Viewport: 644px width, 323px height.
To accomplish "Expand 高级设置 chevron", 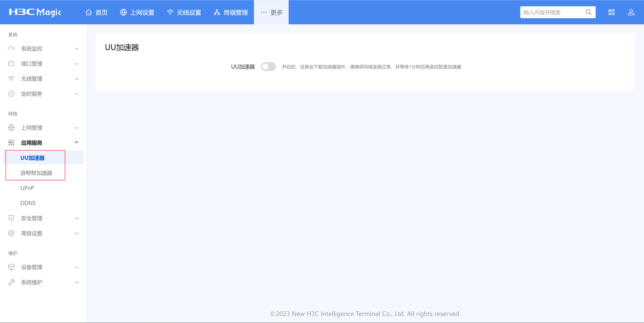I will click(76, 233).
